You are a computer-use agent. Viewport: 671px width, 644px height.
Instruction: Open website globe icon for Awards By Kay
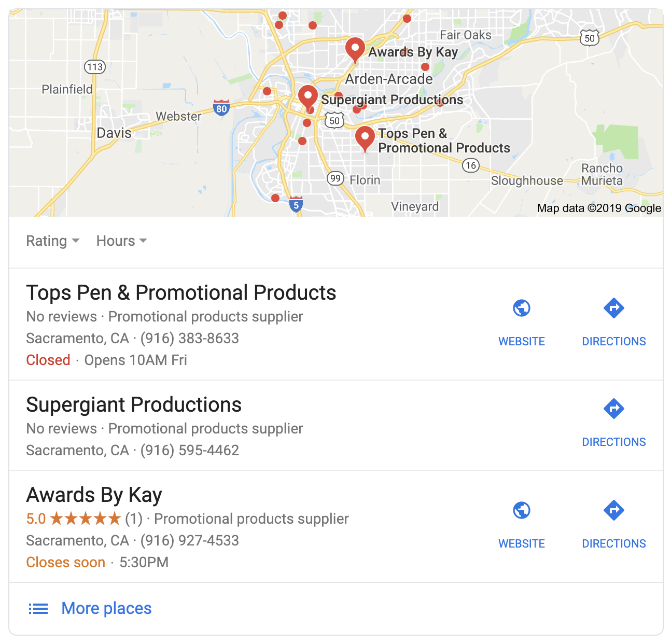click(x=522, y=510)
